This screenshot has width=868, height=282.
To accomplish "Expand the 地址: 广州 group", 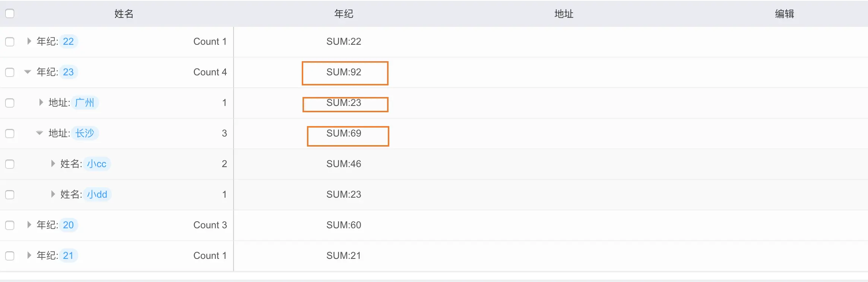I will (41, 103).
